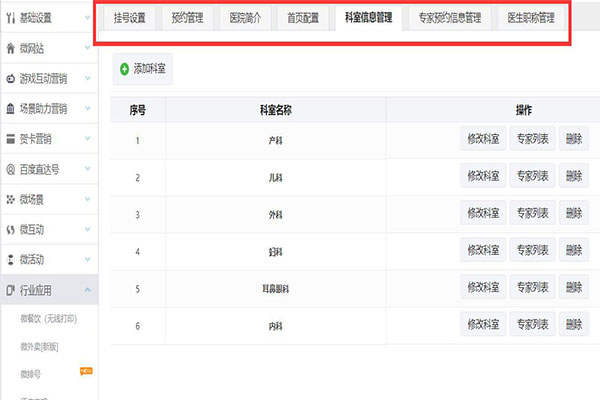Click the 添加科室 button

pyautogui.click(x=142, y=69)
